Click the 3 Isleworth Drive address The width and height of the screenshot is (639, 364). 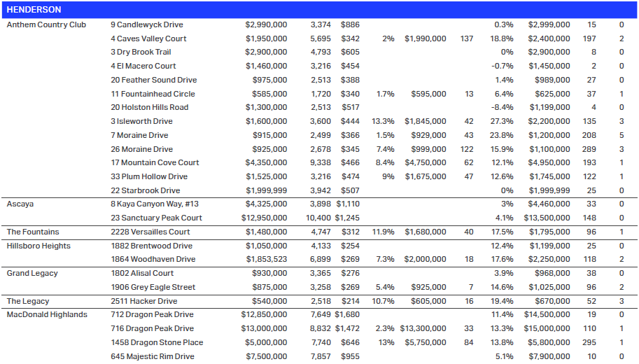[x=141, y=121]
